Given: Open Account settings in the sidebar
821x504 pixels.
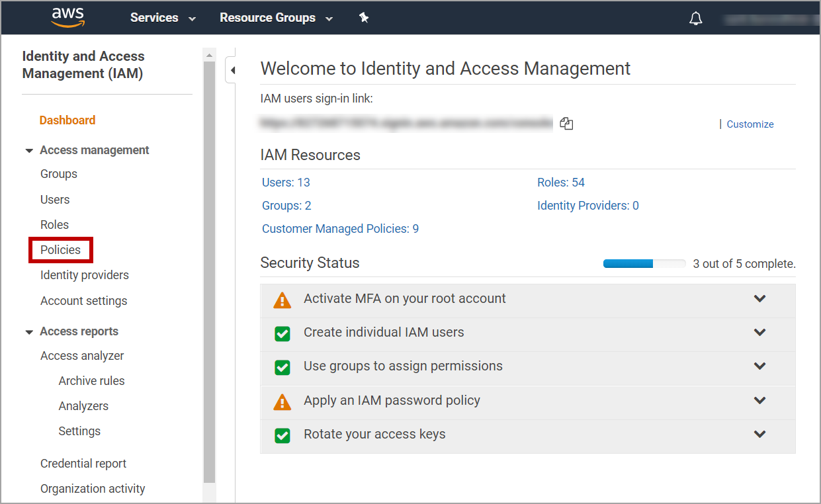Looking at the screenshot, I should [x=83, y=301].
